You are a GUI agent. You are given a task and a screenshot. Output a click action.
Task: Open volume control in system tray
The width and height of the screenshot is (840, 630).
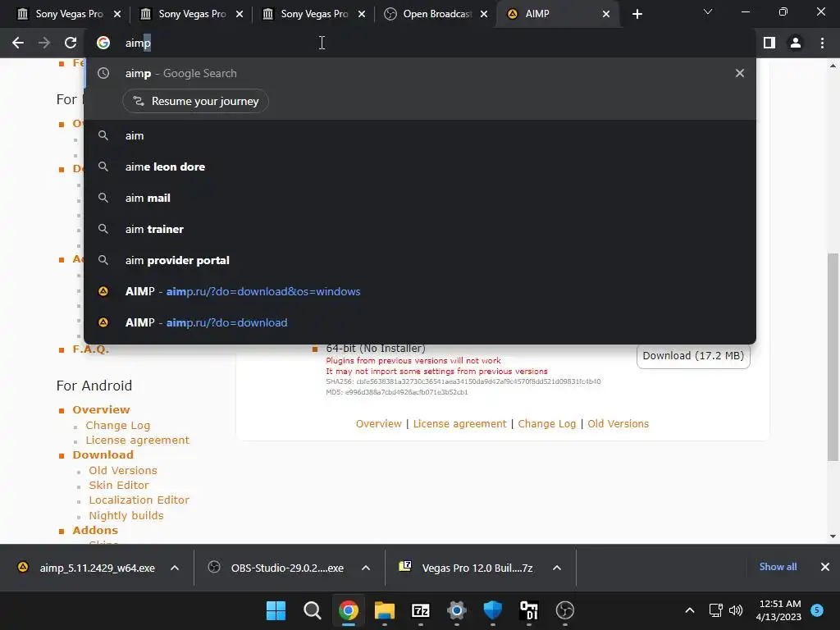pos(736,610)
